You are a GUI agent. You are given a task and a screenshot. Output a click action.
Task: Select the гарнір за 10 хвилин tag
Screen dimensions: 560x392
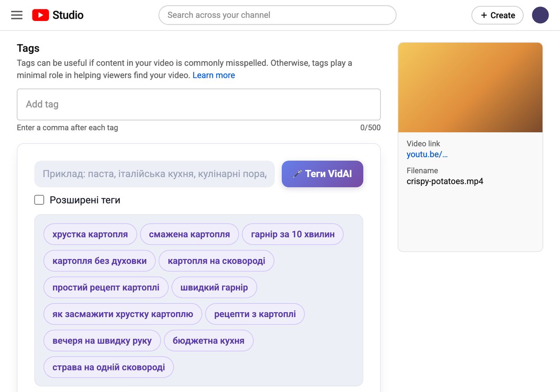pyautogui.click(x=293, y=234)
